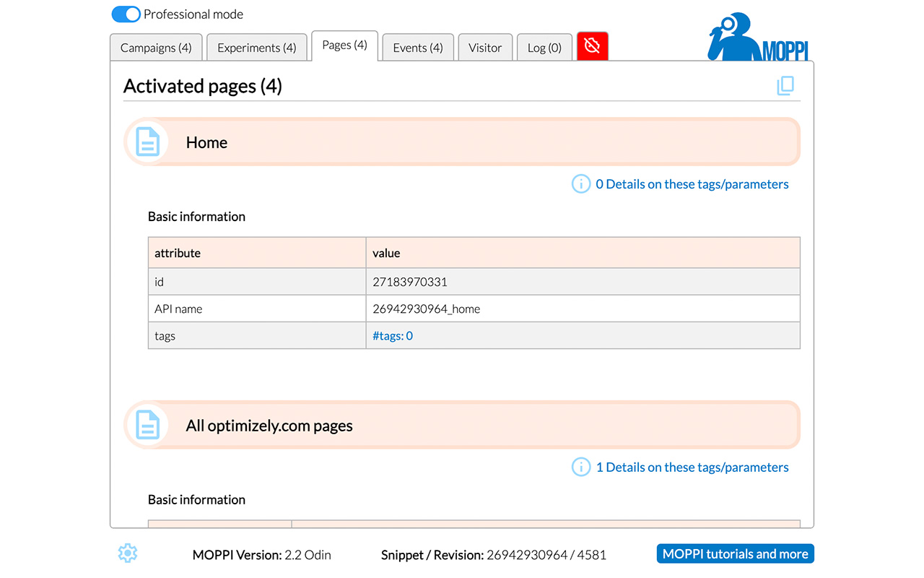
Task: Switch to the Campaigns tab
Action: click(156, 47)
